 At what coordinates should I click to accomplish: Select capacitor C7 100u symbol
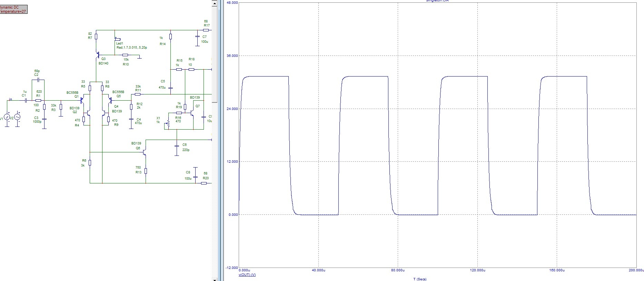(x=197, y=36)
